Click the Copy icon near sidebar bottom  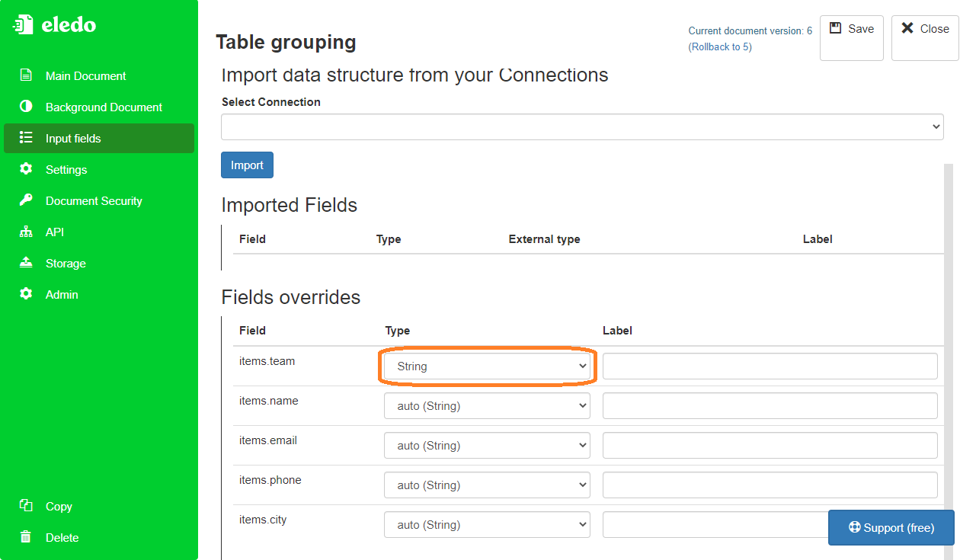(x=27, y=506)
